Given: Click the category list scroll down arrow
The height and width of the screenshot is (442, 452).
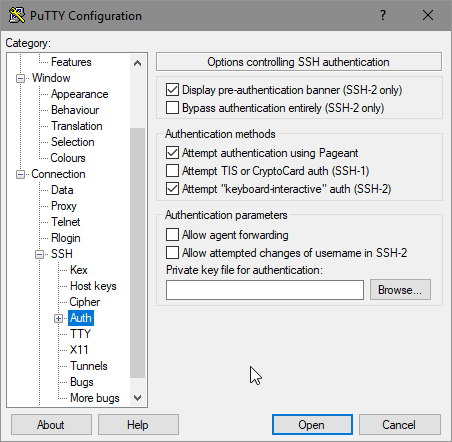Looking at the screenshot, I should pyautogui.click(x=137, y=398).
